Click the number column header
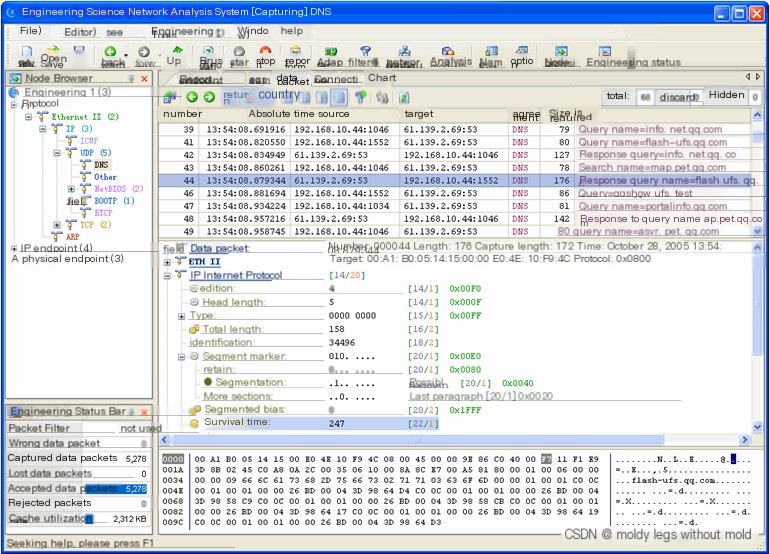Screen dimensions: 770x554 [183, 114]
